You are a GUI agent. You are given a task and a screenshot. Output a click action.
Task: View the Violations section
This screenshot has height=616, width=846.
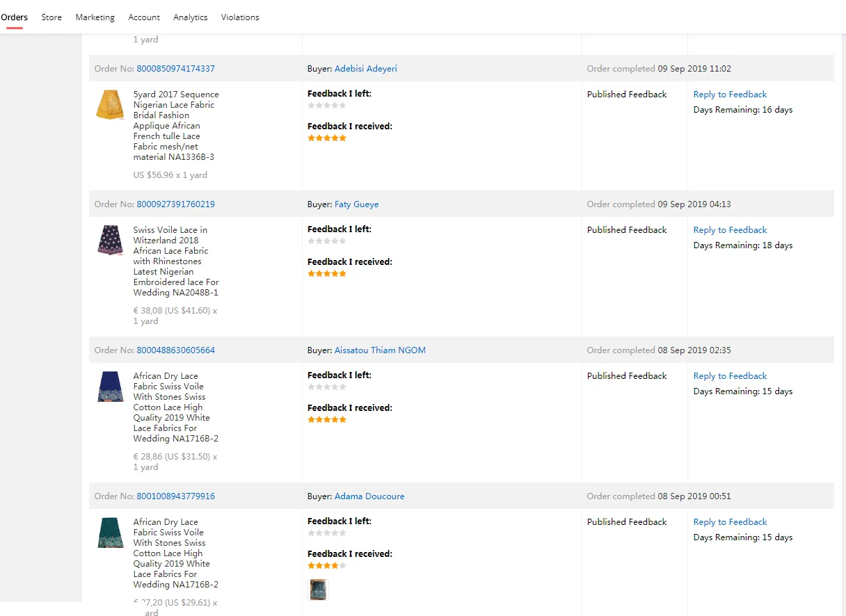[240, 17]
